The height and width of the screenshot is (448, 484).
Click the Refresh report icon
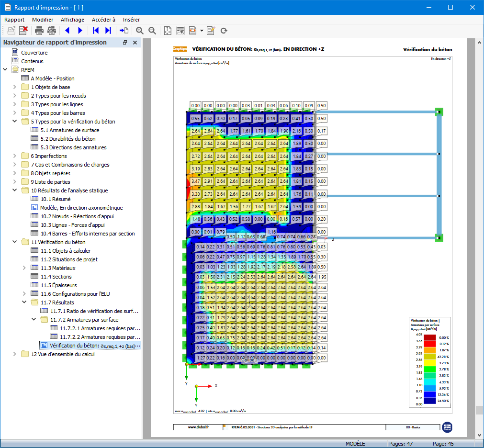(224, 31)
